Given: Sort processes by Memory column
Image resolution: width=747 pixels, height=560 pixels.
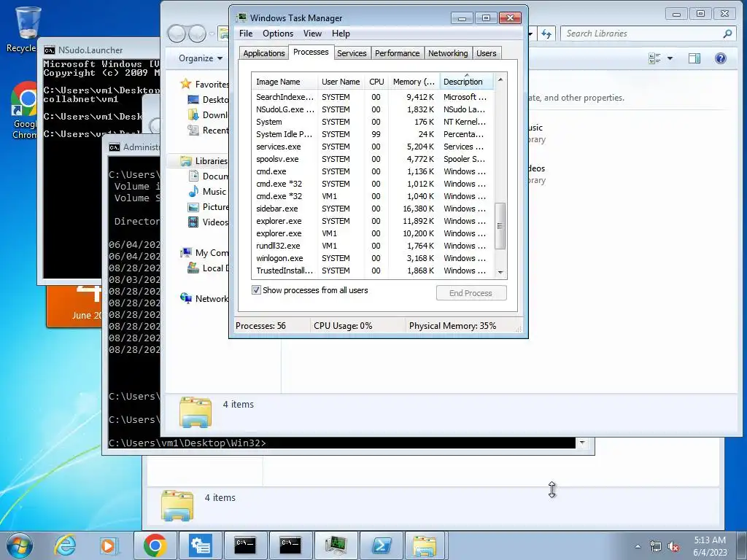Looking at the screenshot, I should tap(414, 82).
